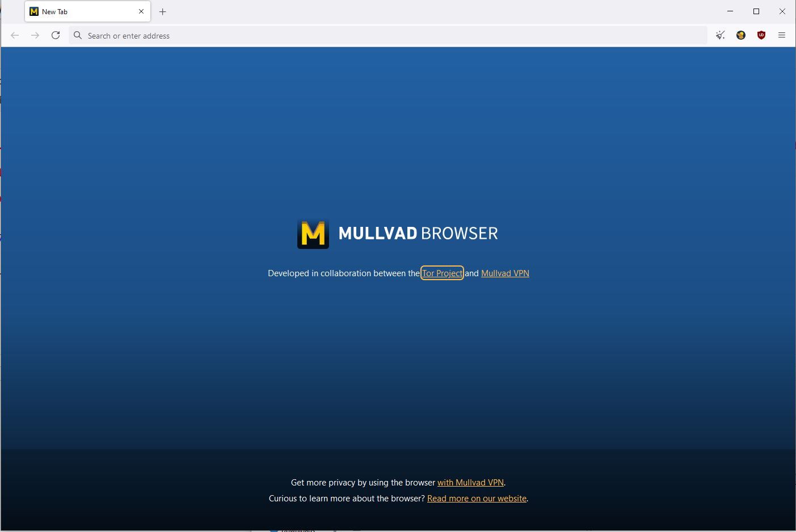This screenshot has width=796, height=532.
Task: Click the Mullvad favicon on the tab
Action: (34, 11)
